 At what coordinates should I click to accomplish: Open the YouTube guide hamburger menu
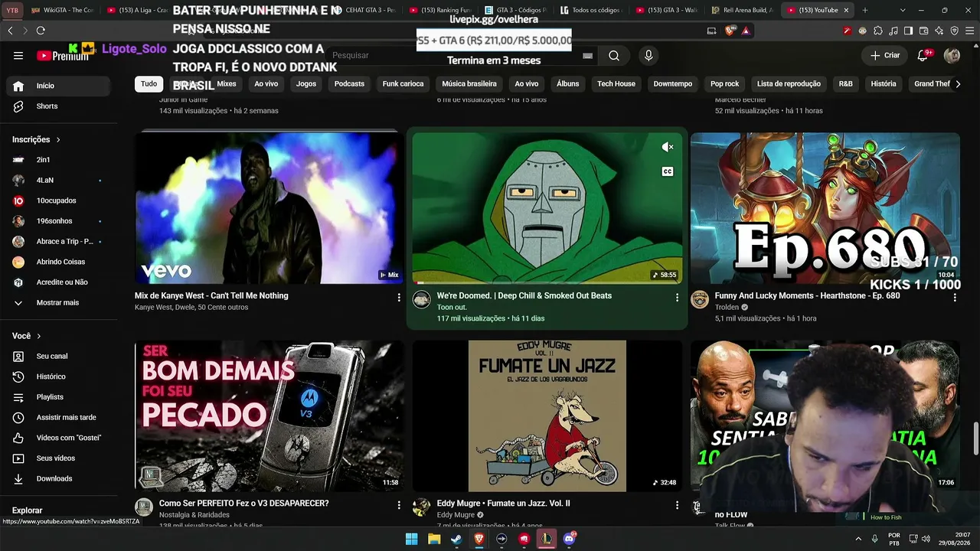18,56
